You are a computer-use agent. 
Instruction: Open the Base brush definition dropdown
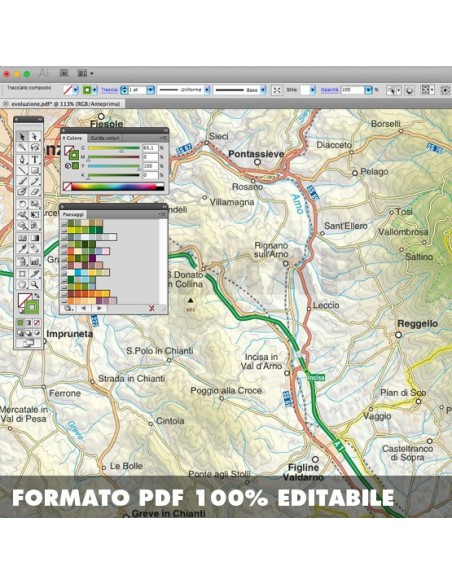pyautogui.click(x=263, y=90)
